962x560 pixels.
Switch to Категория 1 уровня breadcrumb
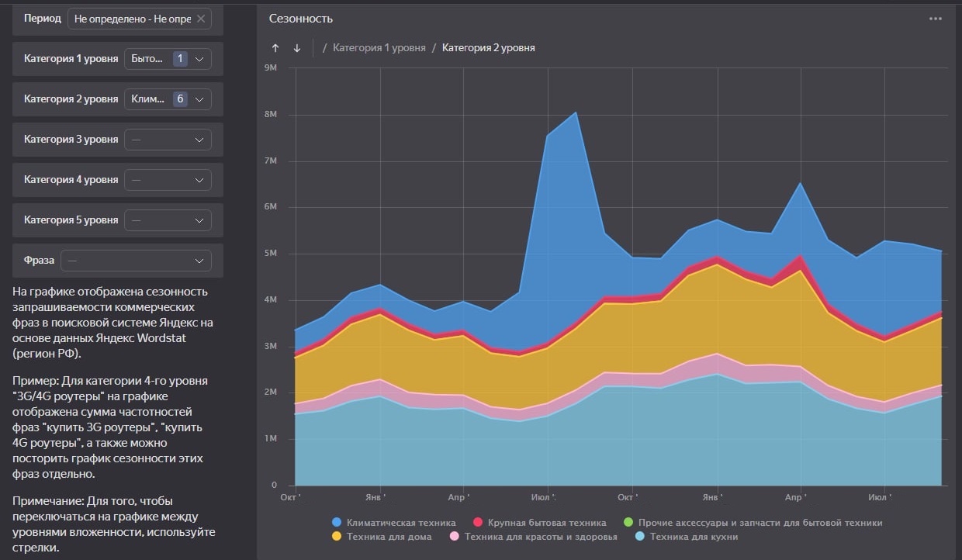pyautogui.click(x=379, y=48)
